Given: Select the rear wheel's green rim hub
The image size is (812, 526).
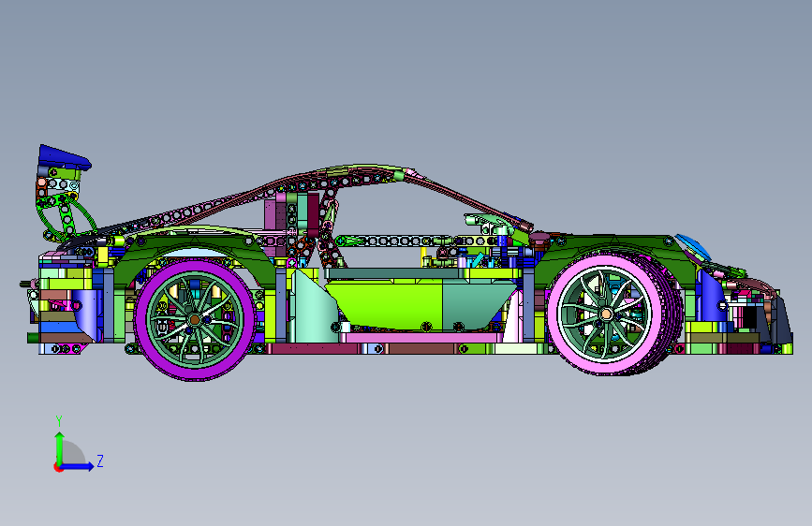Looking at the screenshot, I should coord(195,320).
